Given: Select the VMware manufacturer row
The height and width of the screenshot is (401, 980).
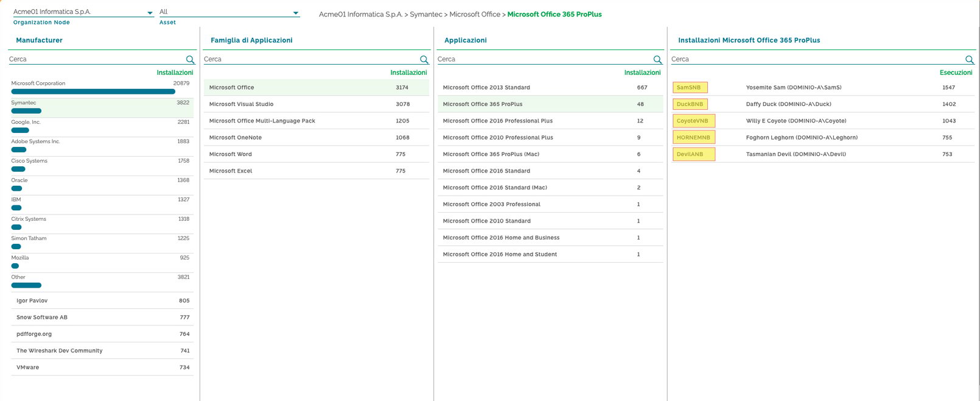Looking at the screenshot, I should click(102, 367).
